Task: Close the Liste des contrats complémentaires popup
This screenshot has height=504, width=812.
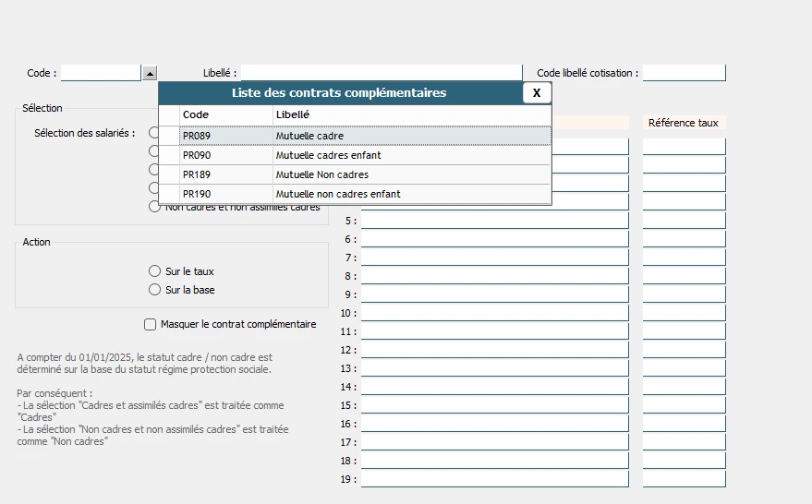Action: pyautogui.click(x=537, y=92)
